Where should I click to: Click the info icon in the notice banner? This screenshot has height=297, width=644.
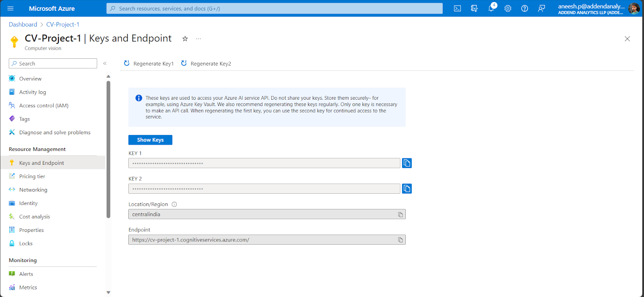[139, 98]
